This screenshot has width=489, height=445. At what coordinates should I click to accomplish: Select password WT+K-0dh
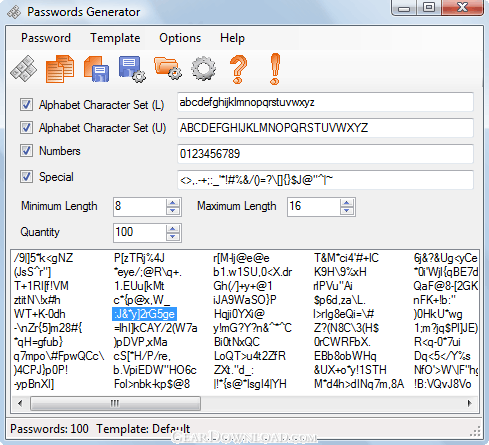pyautogui.click(x=40, y=314)
